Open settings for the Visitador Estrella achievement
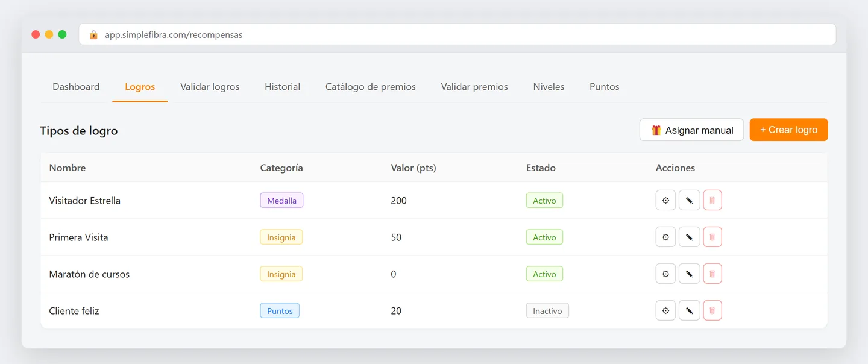Screen dimensions: 868x364 click(x=665, y=200)
